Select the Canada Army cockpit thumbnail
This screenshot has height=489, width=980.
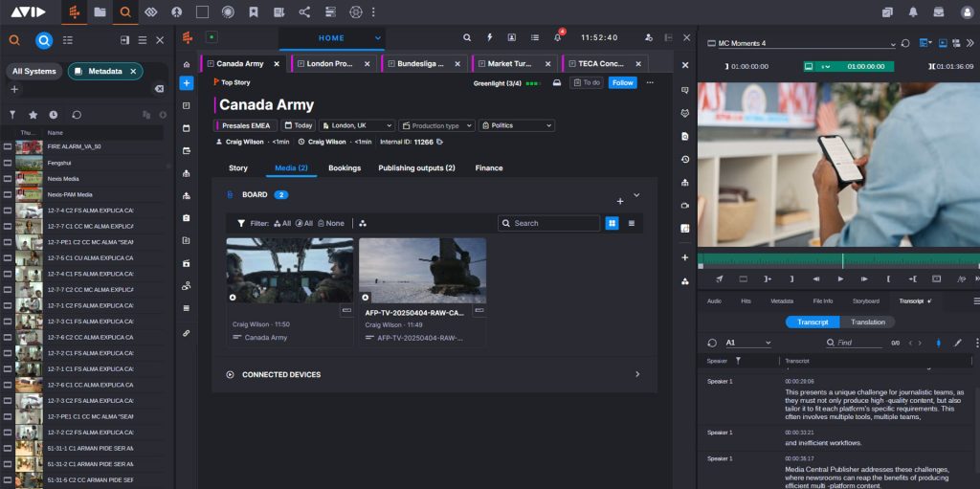coord(289,271)
